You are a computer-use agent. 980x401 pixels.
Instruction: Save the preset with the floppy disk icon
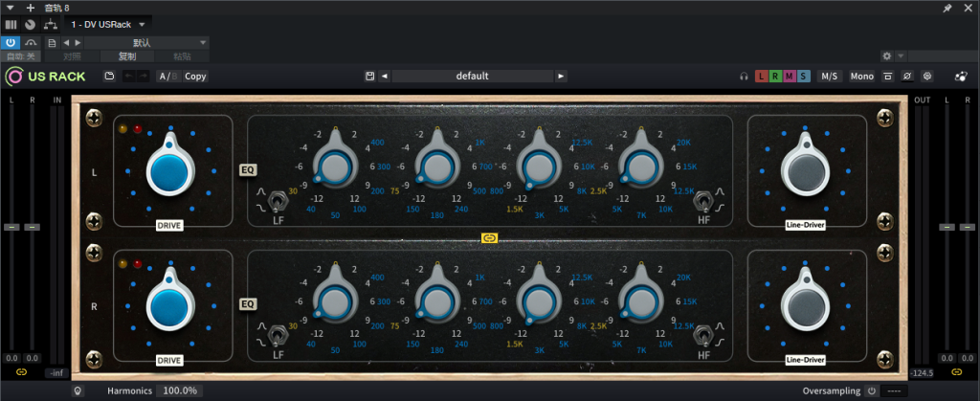click(x=370, y=77)
